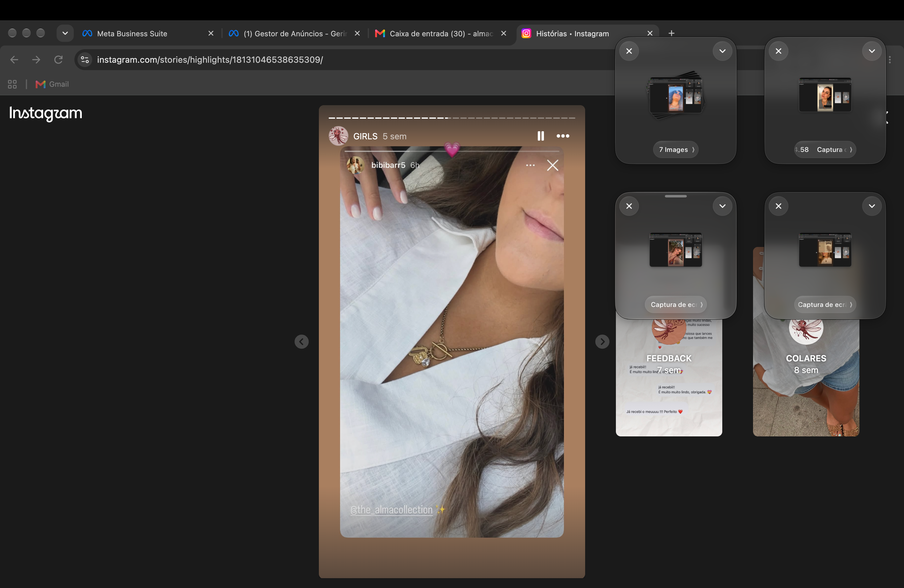904x588 pixels.
Task: Dismiss the lower-left Captura de ecrã card
Action: tap(629, 206)
